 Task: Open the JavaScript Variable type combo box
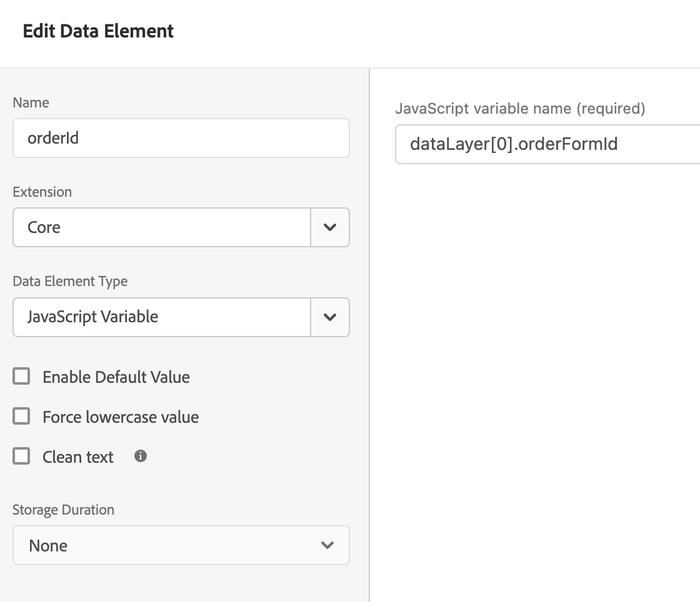pyautogui.click(x=162, y=317)
